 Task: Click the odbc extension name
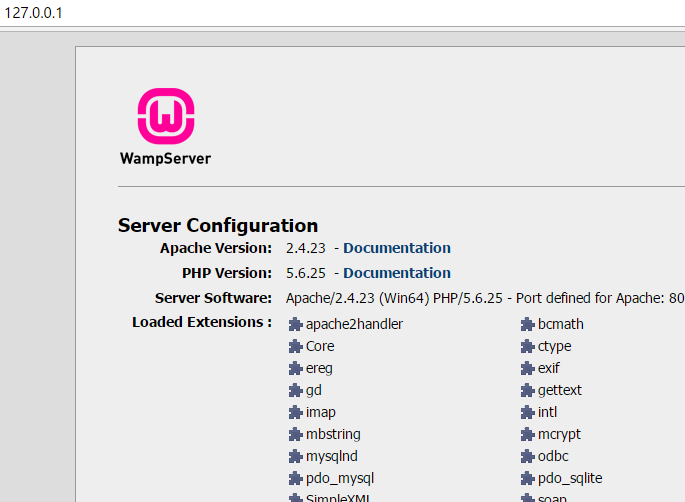553,457
